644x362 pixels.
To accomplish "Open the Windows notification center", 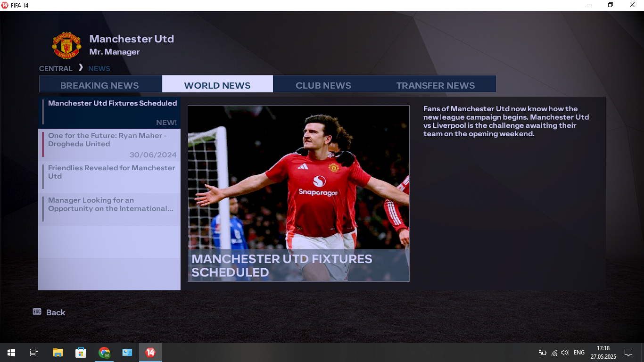I will [628, 353].
